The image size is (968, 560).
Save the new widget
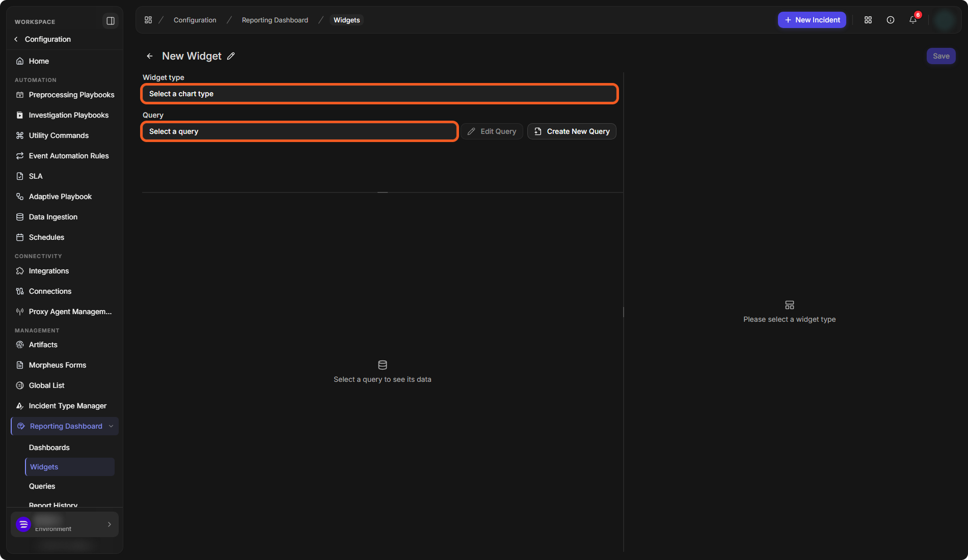point(941,56)
